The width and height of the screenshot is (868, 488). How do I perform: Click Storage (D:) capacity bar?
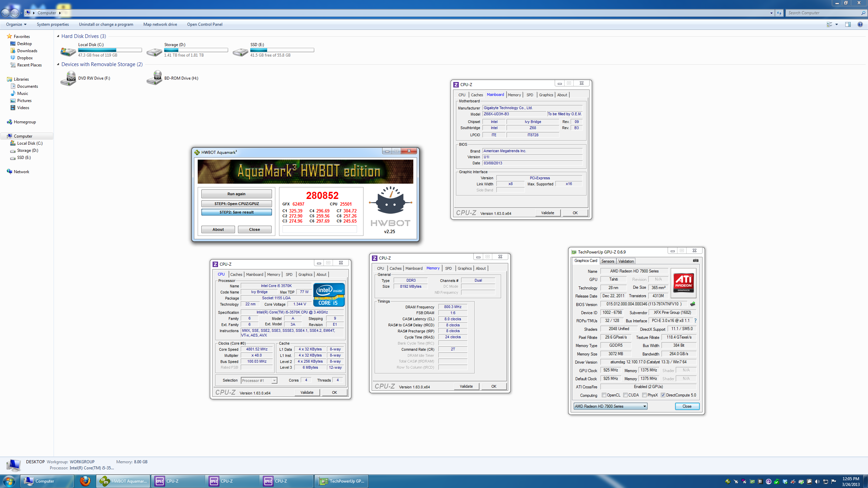196,50
